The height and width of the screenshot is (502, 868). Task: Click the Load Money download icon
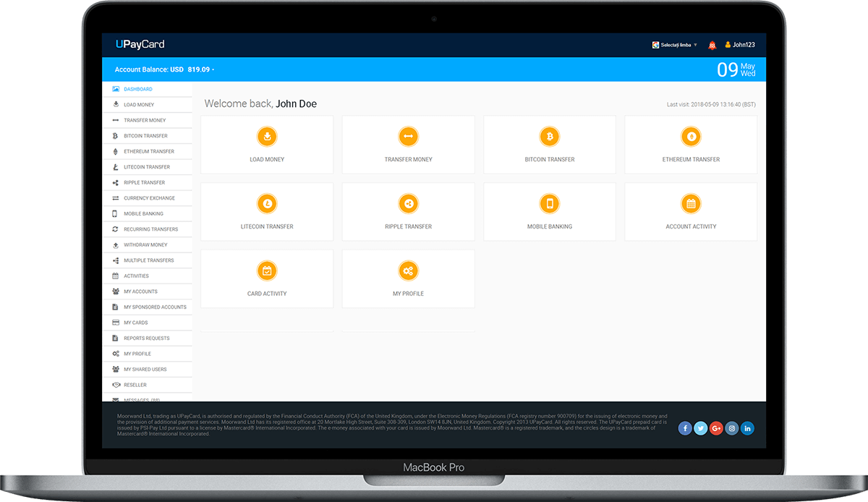click(x=267, y=136)
